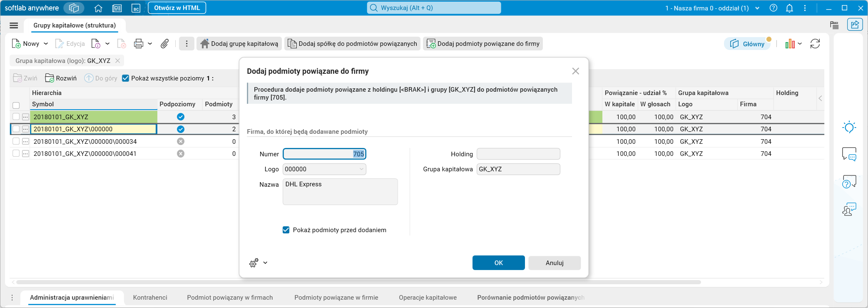Open the news layout icon in title bar
868x308 pixels.
pos(117,8)
